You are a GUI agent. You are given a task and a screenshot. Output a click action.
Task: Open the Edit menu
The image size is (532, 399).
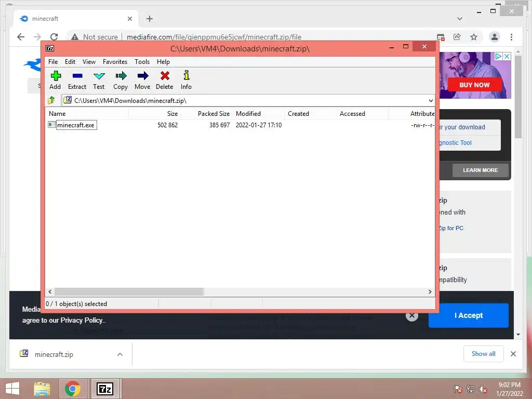(x=70, y=62)
